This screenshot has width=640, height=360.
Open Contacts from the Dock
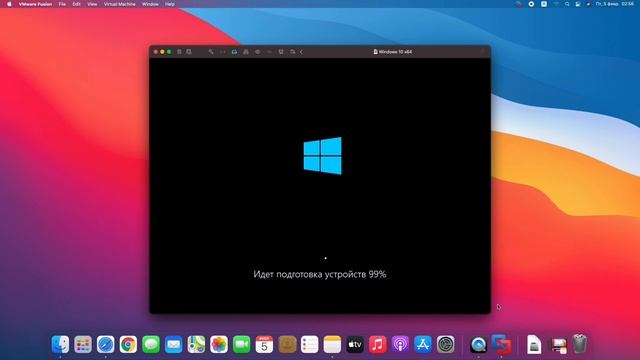[x=287, y=344]
